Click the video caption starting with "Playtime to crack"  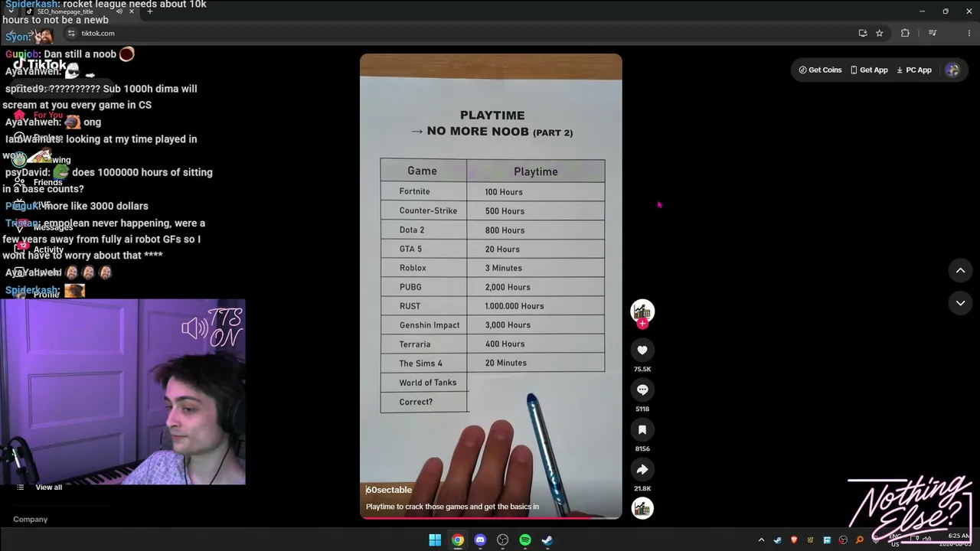(x=452, y=507)
